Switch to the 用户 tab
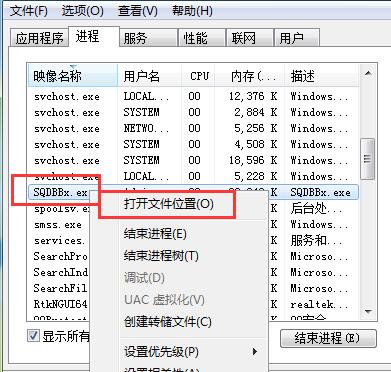The width and height of the screenshot is (391, 372). click(x=297, y=38)
